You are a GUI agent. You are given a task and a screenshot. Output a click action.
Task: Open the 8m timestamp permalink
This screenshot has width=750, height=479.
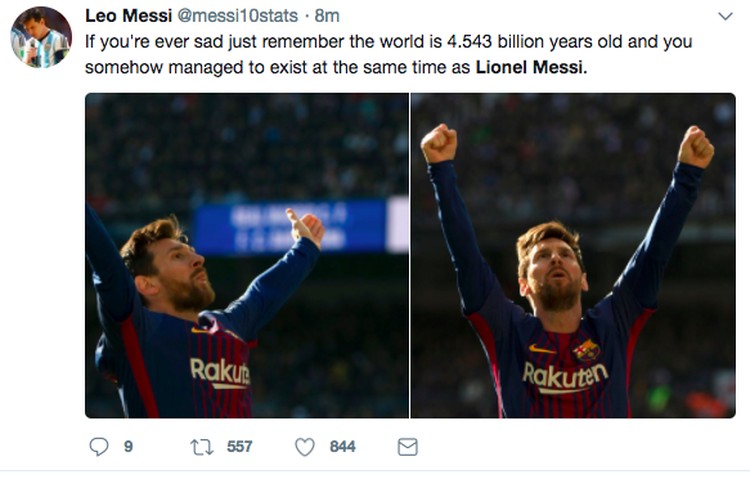point(327,16)
